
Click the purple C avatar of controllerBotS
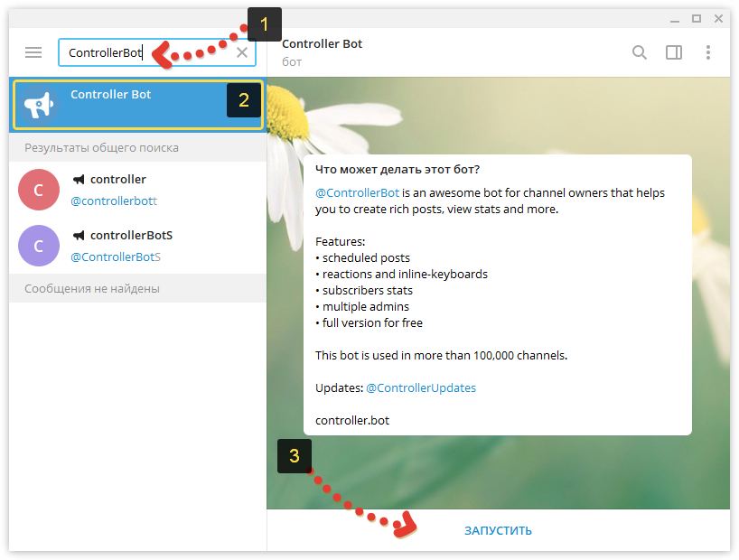(x=39, y=246)
